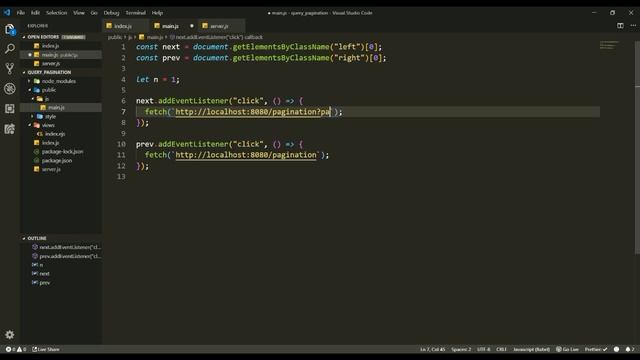This screenshot has width=640, height=360.
Task: Open the Go menu
Action: 94,13
